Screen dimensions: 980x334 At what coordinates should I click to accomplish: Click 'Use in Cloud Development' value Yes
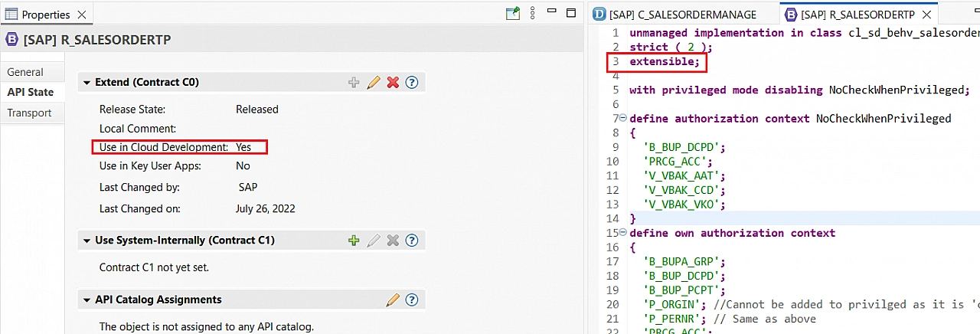(243, 147)
